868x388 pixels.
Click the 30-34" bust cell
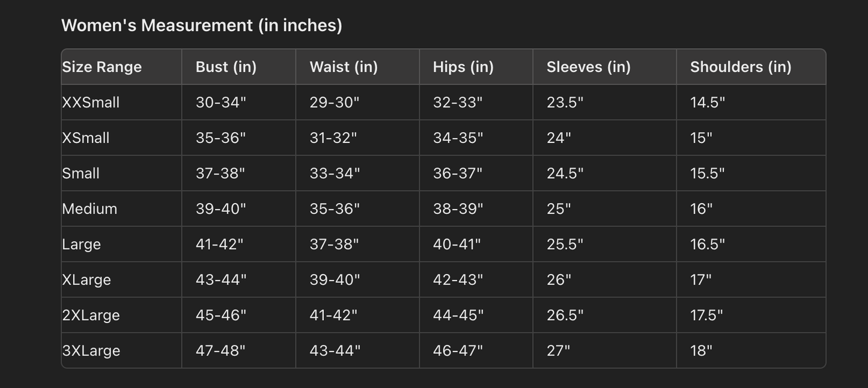[221, 102]
